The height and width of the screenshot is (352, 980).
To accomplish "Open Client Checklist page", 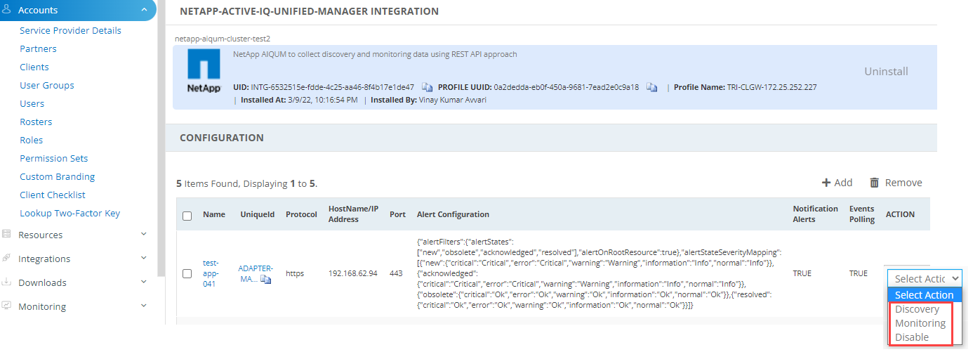I will [x=52, y=195].
